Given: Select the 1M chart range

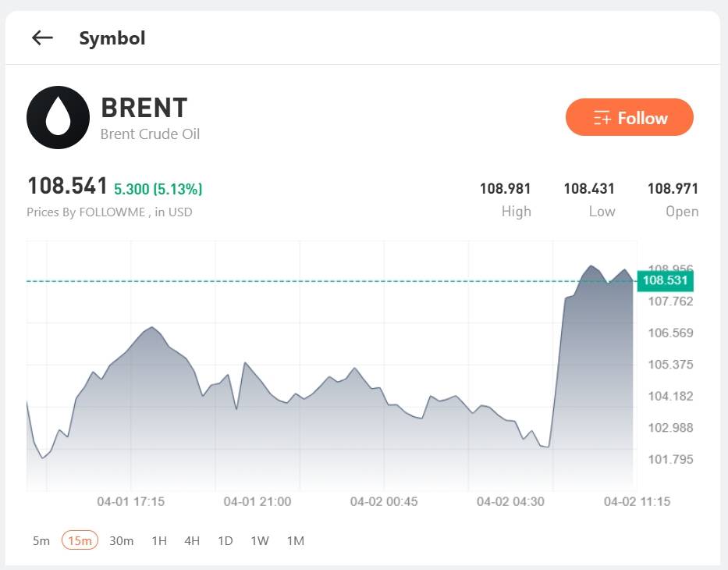Looking at the screenshot, I should (295, 540).
